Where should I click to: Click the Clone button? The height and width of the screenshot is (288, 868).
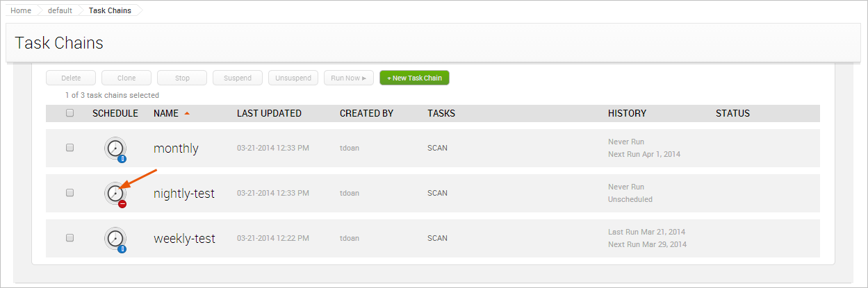[126, 78]
